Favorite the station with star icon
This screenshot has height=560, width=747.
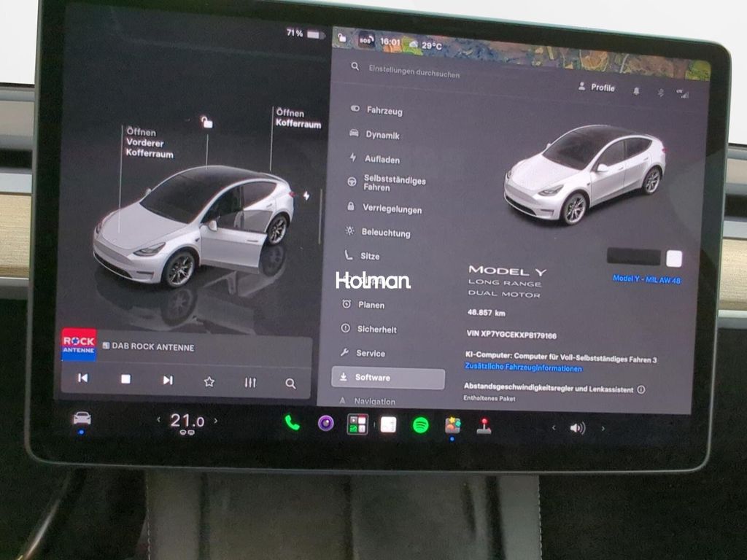click(x=209, y=381)
